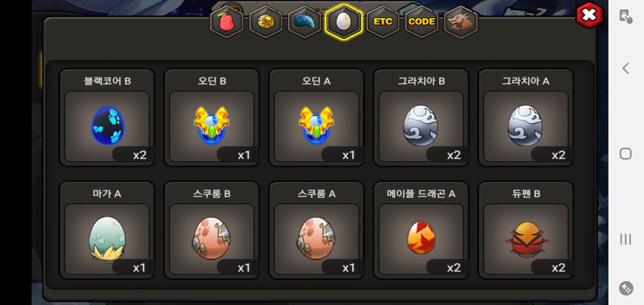Image resolution: width=644 pixels, height=305 pixels.
Task: Pick the 스쿠룸 B cracked pink egg
Action: 212,230
